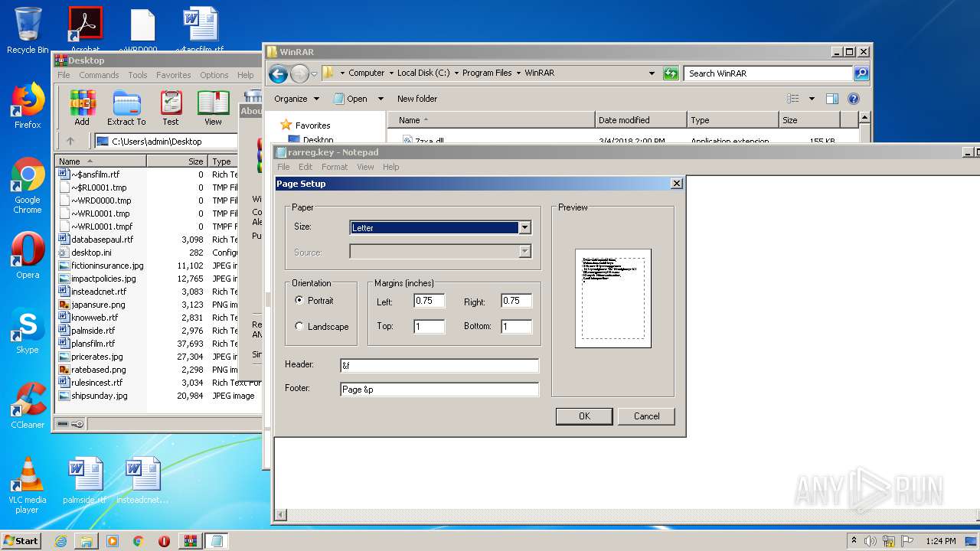
Task: Open palmside.rtf desktop file icon
Action: (x=84, y=481)
